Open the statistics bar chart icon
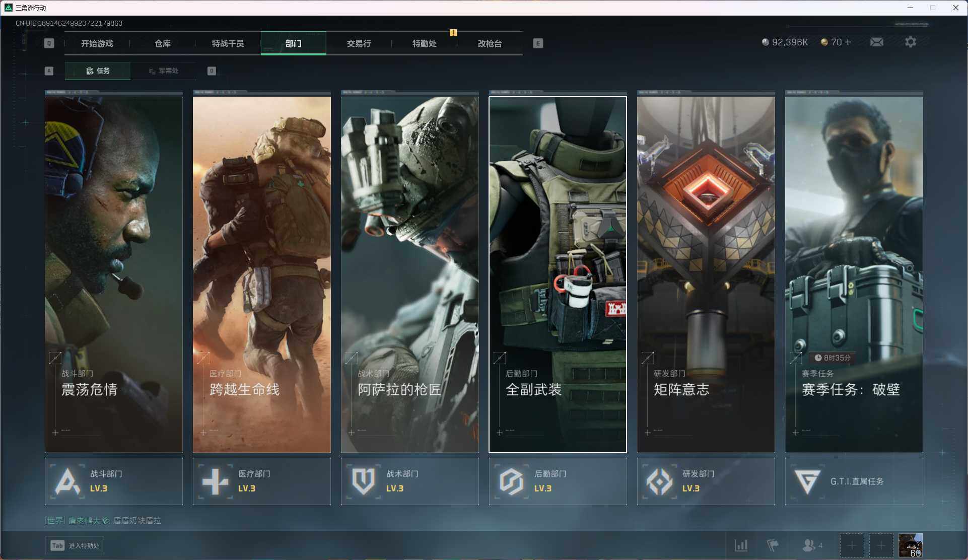Viewport: 968px width, 560px height. tap(741, 545)
